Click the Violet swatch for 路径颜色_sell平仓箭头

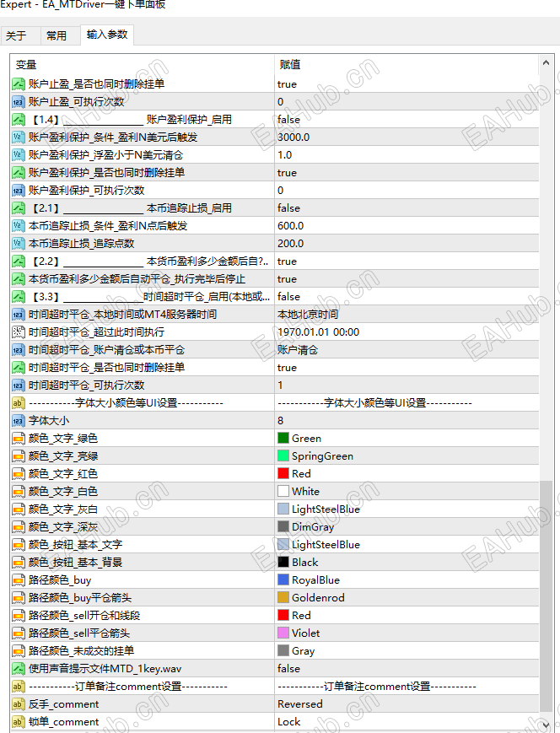283,633
